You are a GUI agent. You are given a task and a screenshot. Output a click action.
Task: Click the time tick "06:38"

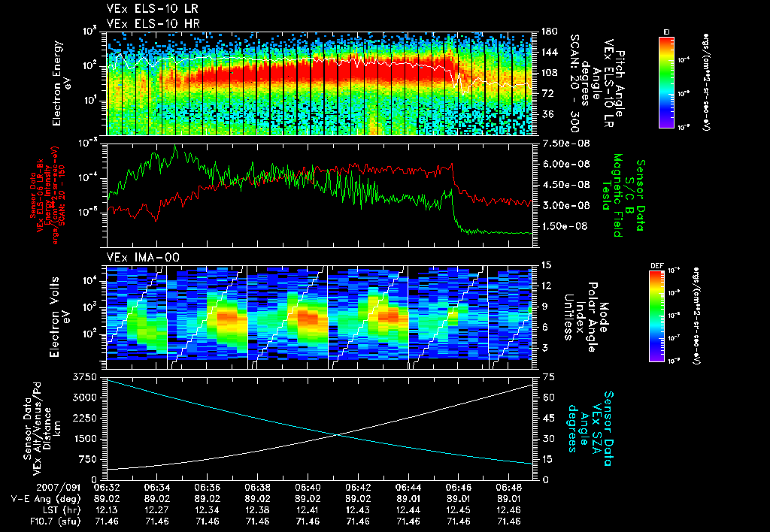coord(257,488)
